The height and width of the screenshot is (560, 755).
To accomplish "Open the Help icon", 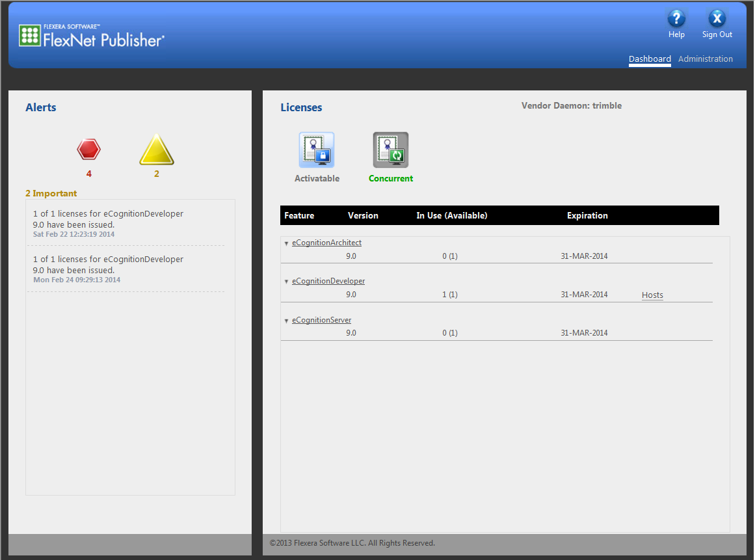I will coord(676,18).
